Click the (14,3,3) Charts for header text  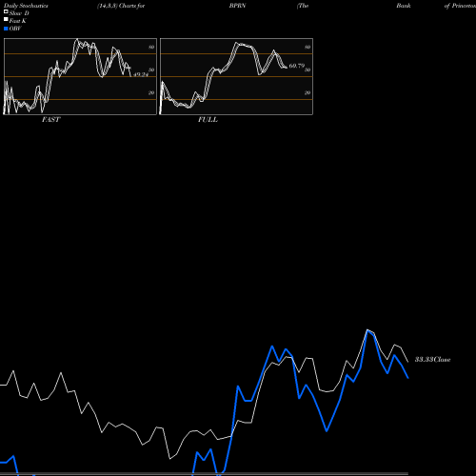pos(121,6)
